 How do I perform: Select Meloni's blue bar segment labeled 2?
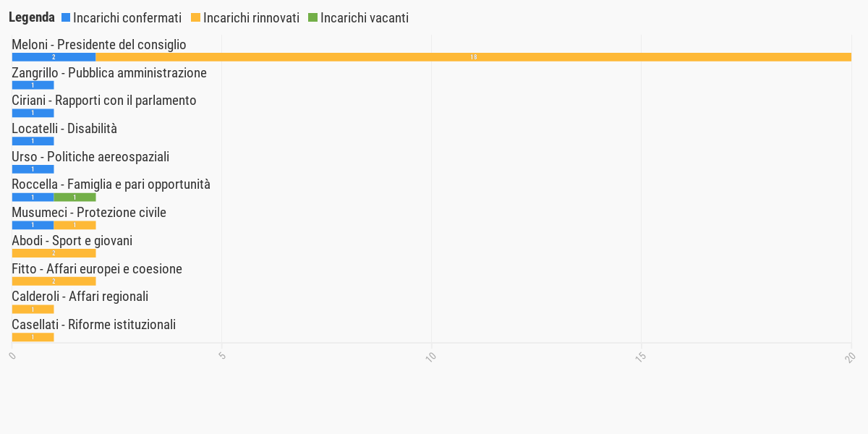pos(54,57)
